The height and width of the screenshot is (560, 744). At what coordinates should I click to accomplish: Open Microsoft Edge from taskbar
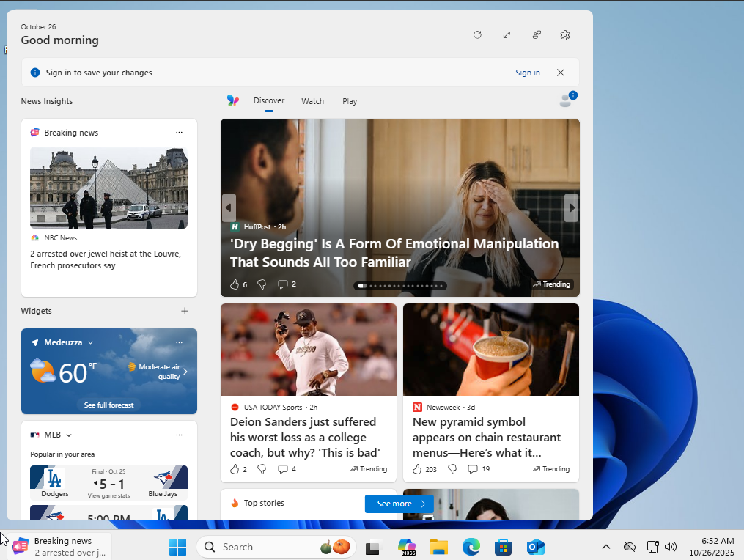coord(471,547)
